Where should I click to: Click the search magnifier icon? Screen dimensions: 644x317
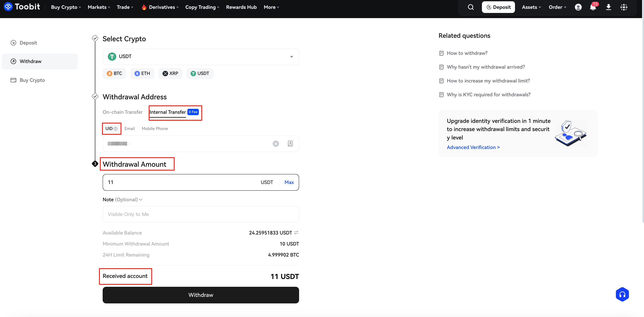coord(471,7)
